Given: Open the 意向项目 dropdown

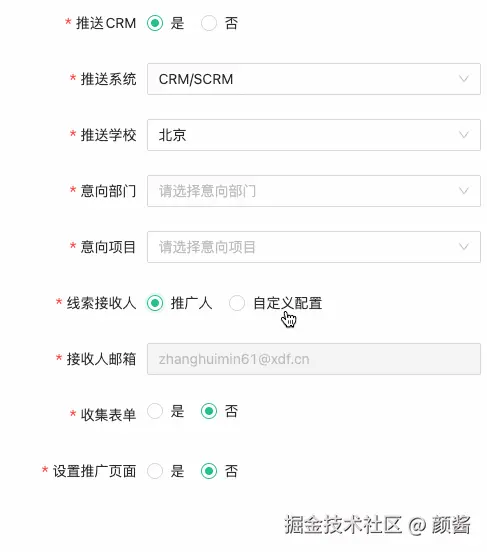Looking at the screenshot, I should click(x=314, y=247).
